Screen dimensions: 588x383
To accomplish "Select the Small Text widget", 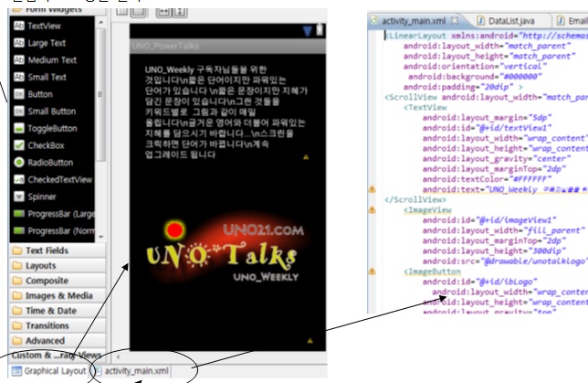I will [47, 77].
